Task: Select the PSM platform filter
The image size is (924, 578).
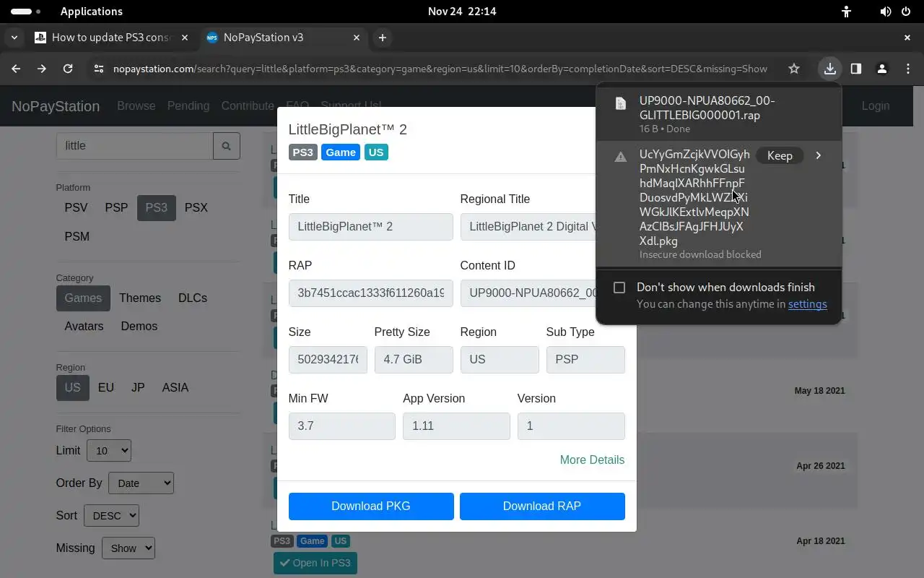Action: point(77,237)
